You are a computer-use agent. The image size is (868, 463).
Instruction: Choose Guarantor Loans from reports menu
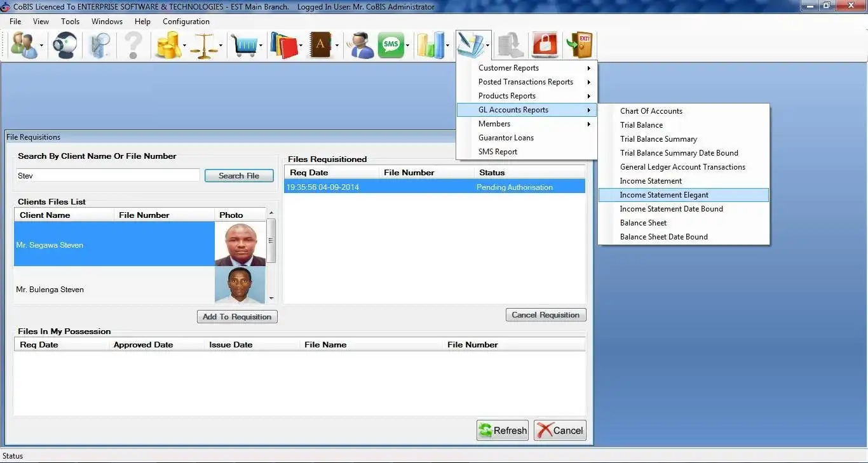coord(527,138)
